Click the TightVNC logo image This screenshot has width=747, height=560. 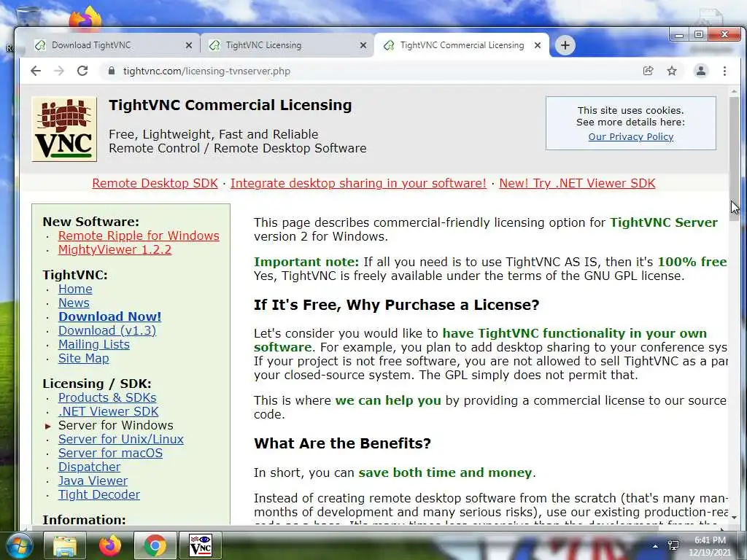64,129
